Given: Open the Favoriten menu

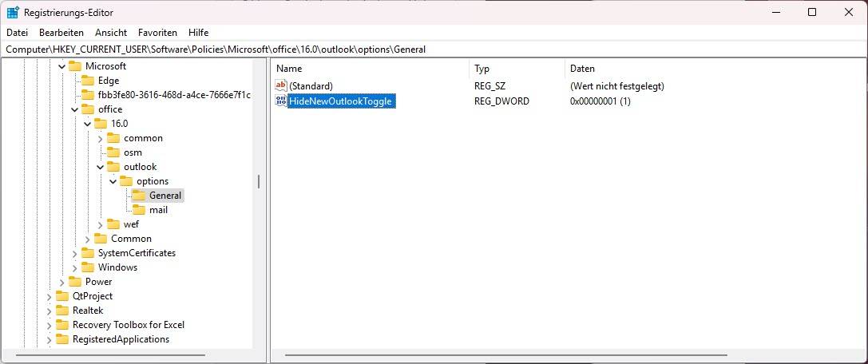Looking at the screenshot, I should point(157,33).
